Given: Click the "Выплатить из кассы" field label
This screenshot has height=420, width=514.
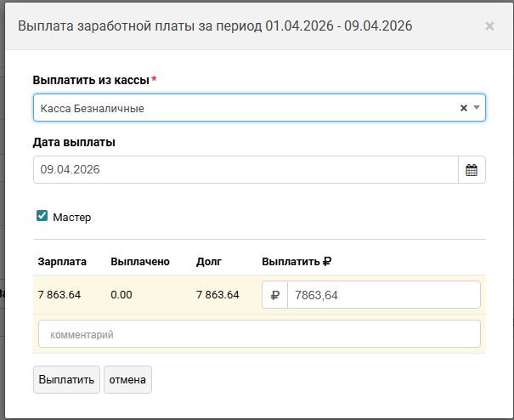Looking at the screenshot, I should click(91, 80).
